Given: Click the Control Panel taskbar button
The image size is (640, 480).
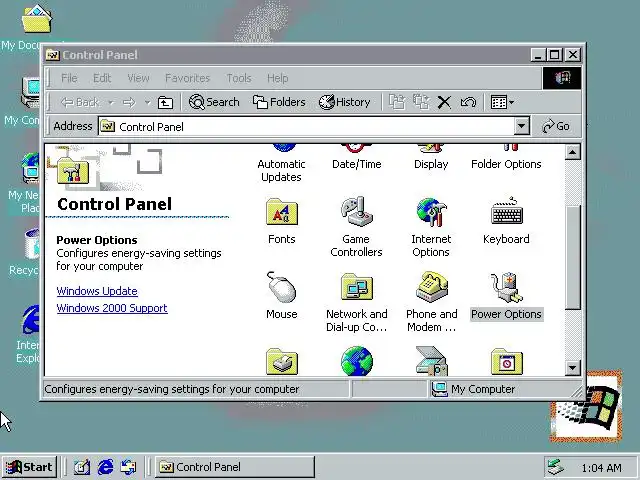Looking at the screenshot, I should [x=235, y=467].
